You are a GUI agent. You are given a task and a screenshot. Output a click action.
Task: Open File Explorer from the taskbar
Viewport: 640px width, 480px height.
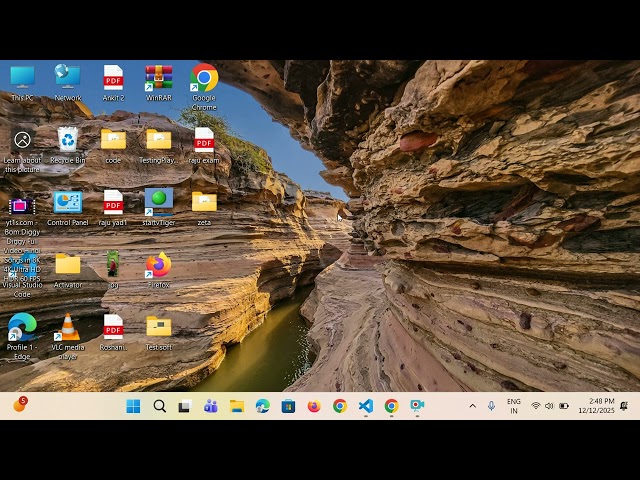pyautogui.click(x=237, y=406)
